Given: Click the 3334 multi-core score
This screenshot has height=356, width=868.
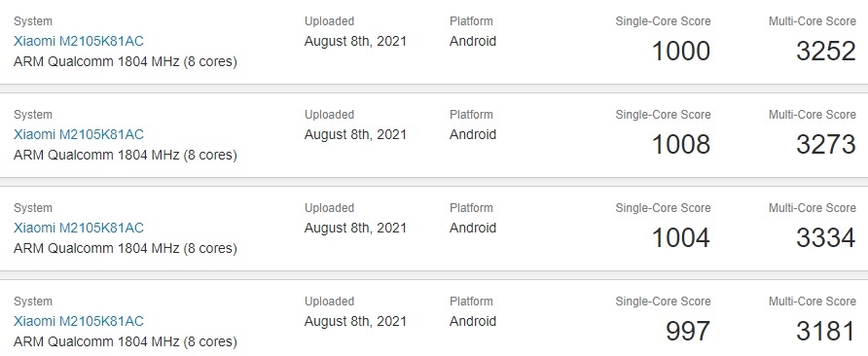Looking at the screenshot, I should pyautogui.click(x=826, y=238).
